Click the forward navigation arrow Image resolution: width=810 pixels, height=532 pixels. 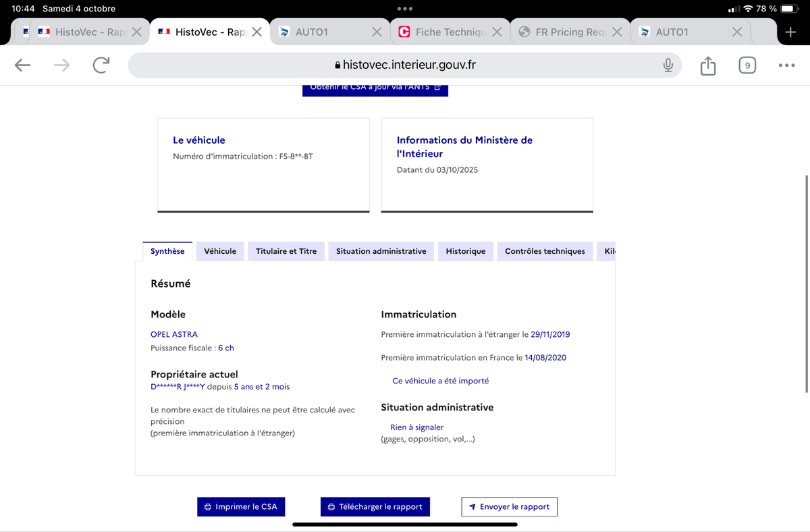(x=61, y=65)
